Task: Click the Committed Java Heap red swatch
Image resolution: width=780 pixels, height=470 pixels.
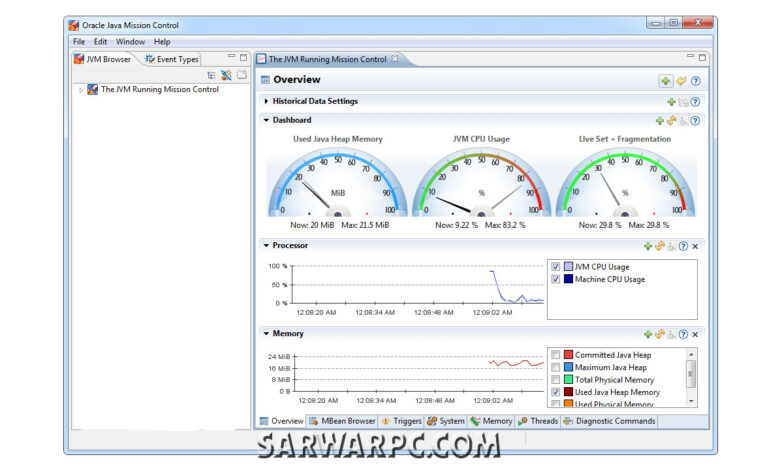Action: pyautogui.click(x=568, y=355)
